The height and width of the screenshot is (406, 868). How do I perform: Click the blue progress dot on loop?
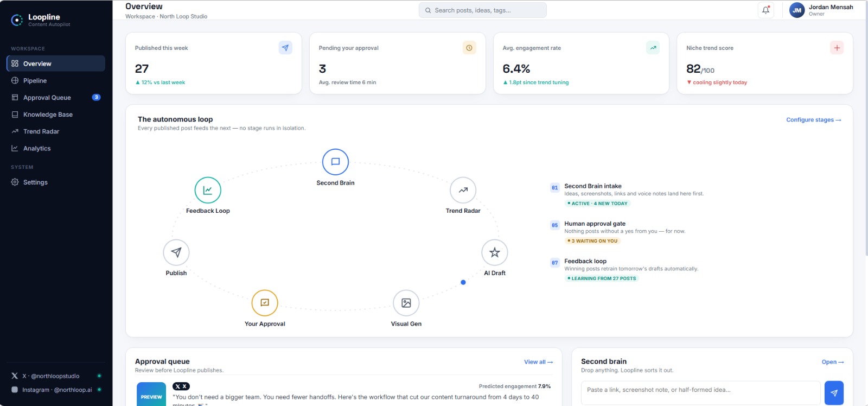[x=463, y=282]
